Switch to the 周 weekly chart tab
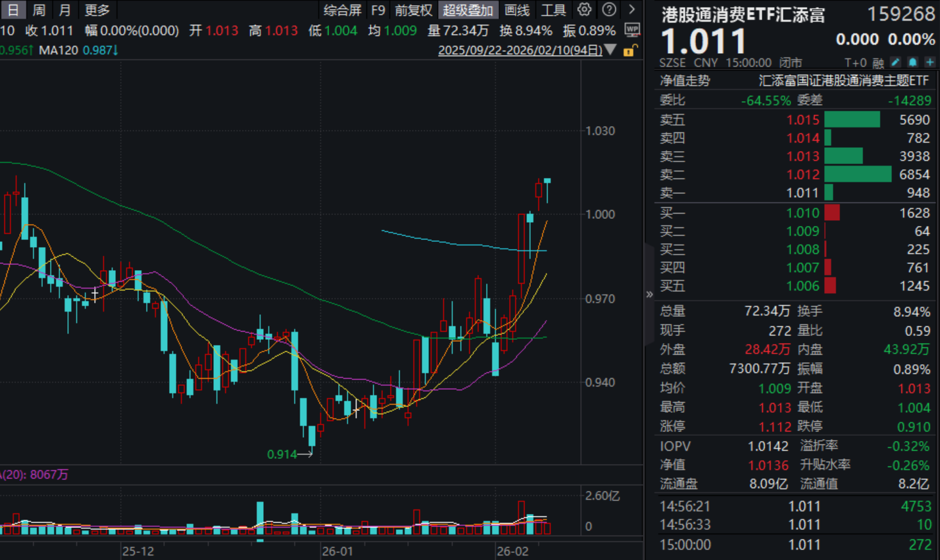 [38, 10]
